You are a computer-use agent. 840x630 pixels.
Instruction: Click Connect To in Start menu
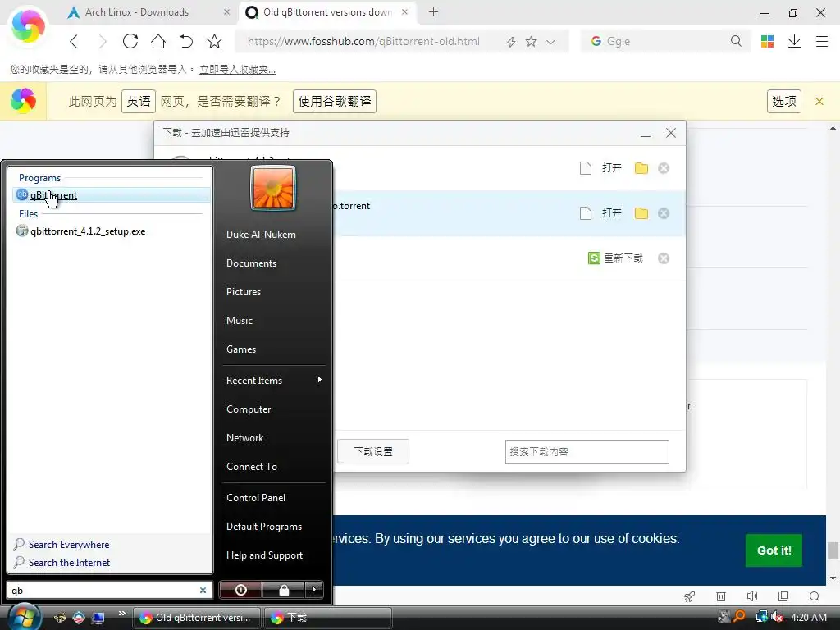[x=252, y=467]
